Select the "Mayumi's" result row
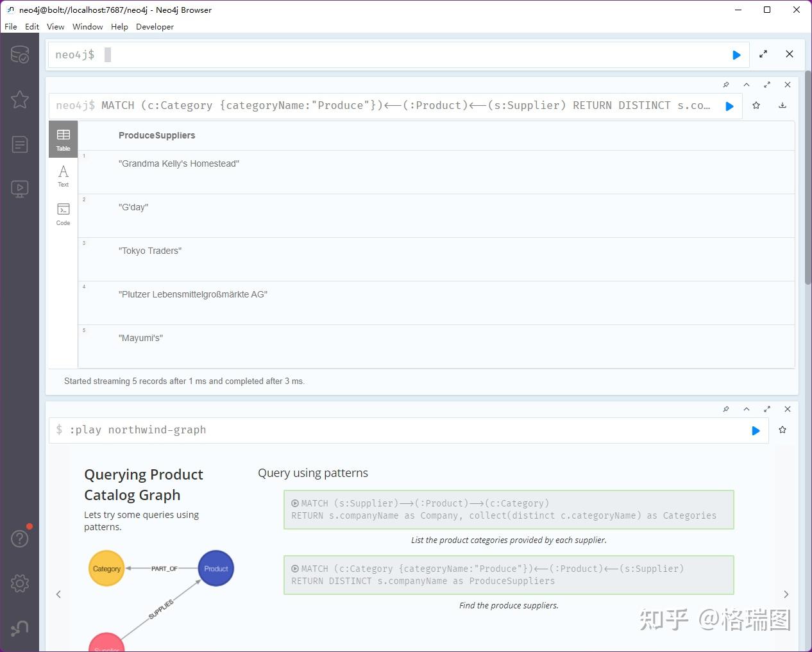This screenshot has height=652, width=812. pos(436,346)
